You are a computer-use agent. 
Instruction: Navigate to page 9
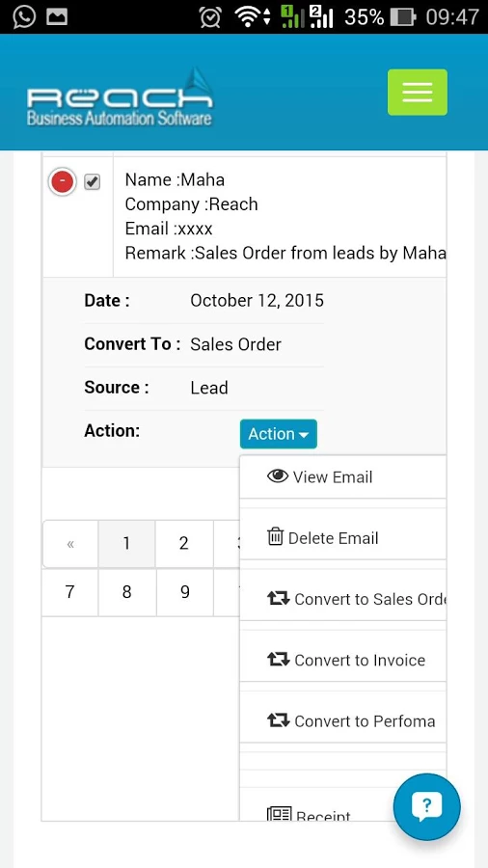tap(185, 592)
